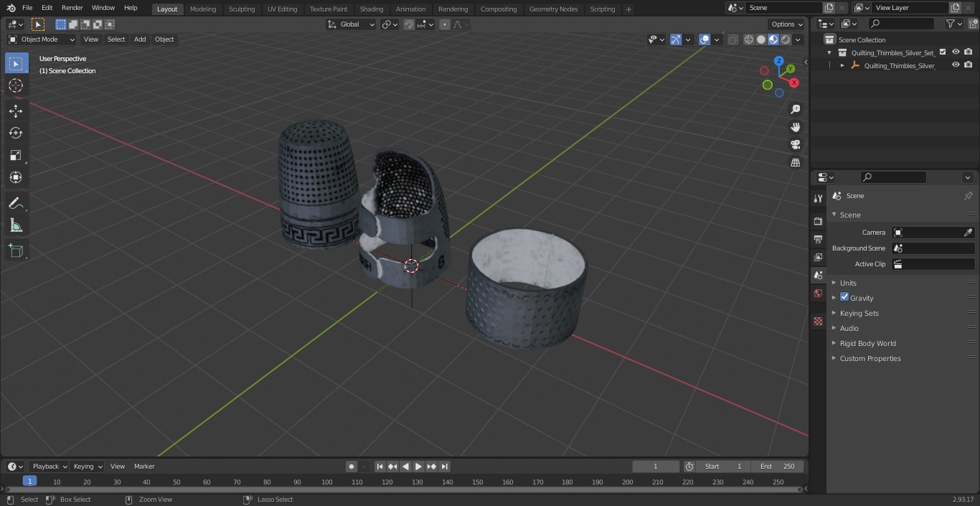Open the Playback dropdown in timeline
The image size is (980, 506).
[50, 467]
